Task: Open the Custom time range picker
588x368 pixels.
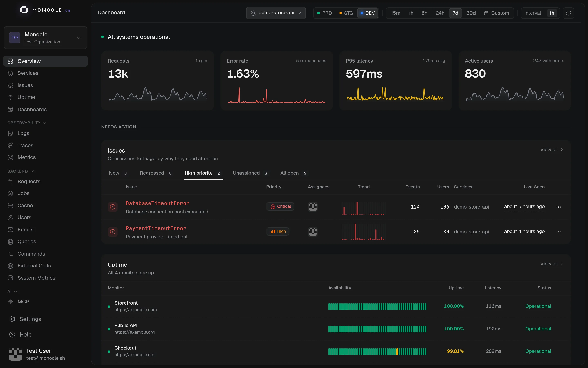Action: click(x=496, y=13)
